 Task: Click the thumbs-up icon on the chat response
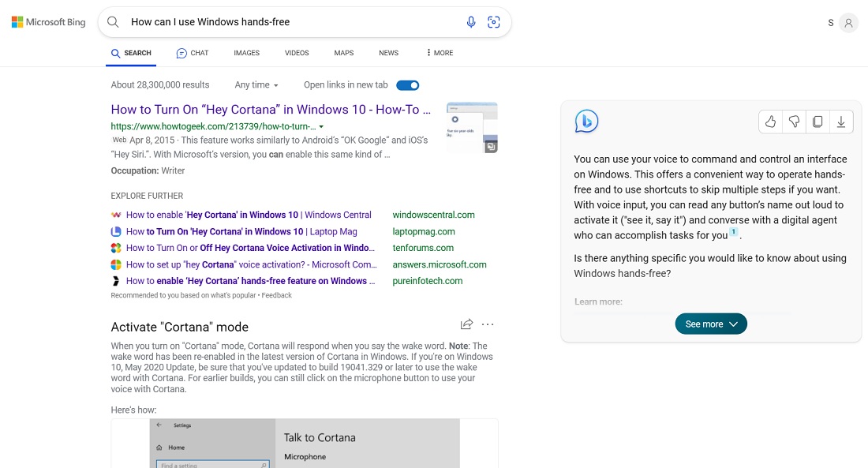[x=770, y=121]
